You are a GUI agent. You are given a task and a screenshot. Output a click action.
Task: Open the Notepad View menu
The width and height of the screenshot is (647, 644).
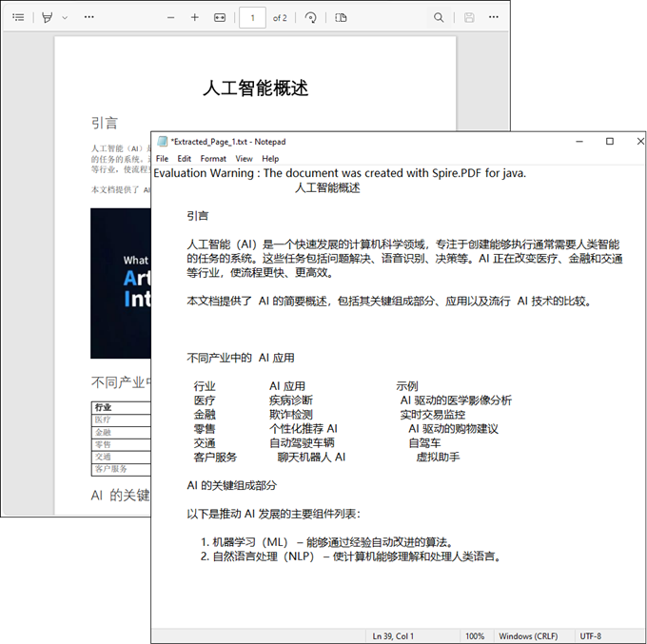coord(245,159)
